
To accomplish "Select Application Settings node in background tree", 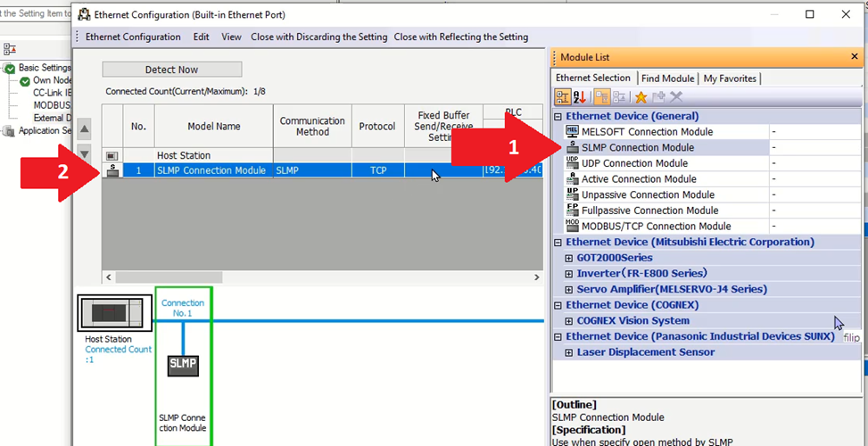I will coord(45,130).
